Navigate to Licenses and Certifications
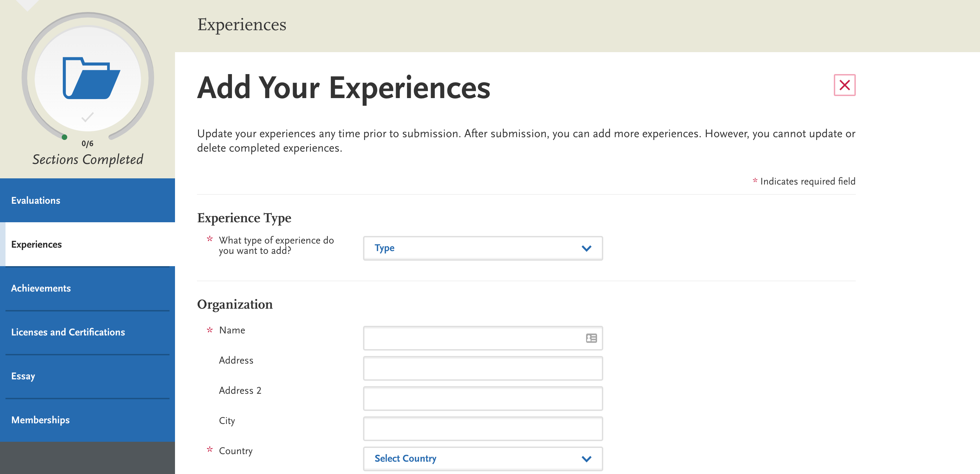The height and width of the screenshot is (474, 980). [68, 332]
